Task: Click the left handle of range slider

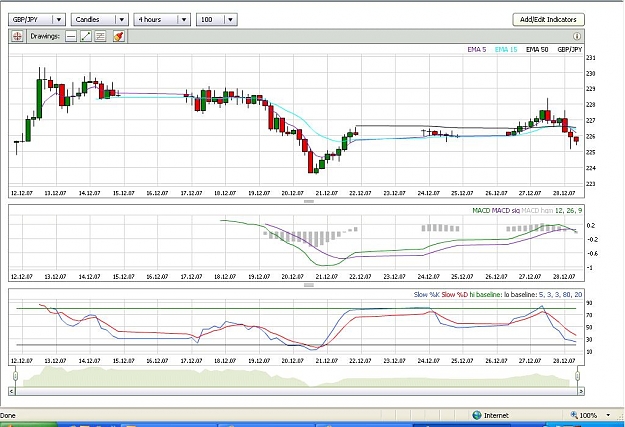Action: [15, 376]
